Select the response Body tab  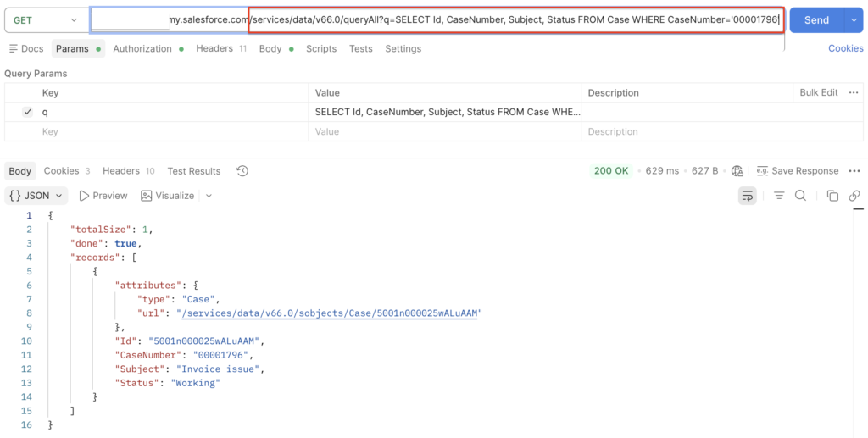(x=20, y=171)
